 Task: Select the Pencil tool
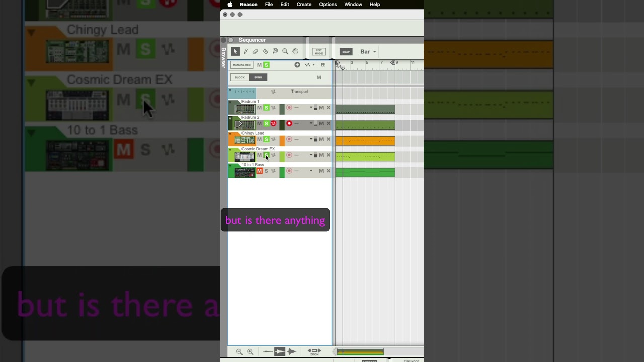(246, 51)
